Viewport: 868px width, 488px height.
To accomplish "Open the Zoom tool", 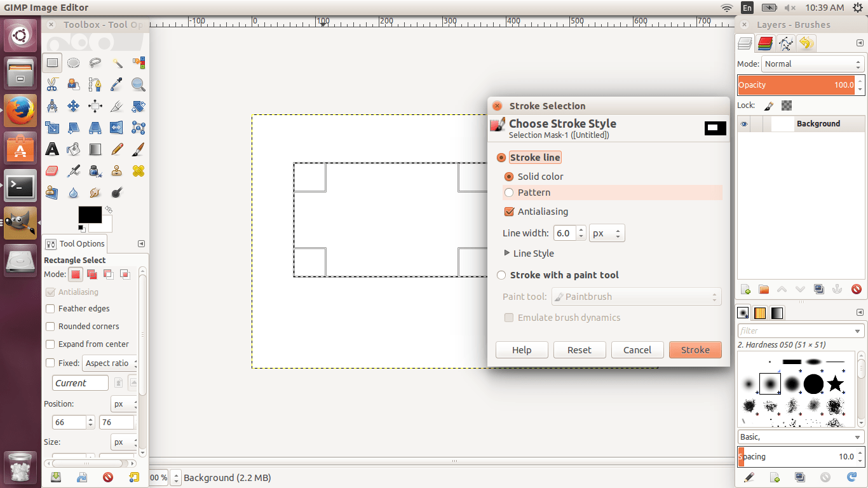I will [139, 85].
